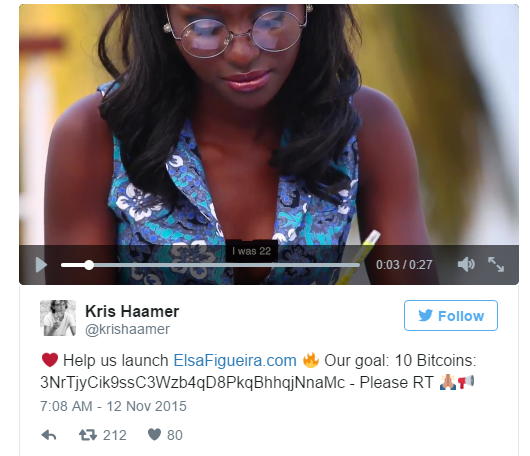The height and width of the screenshot is (456, 530).
Task: Mute the video with speaker icon
Action: click(x=466, y=264)
